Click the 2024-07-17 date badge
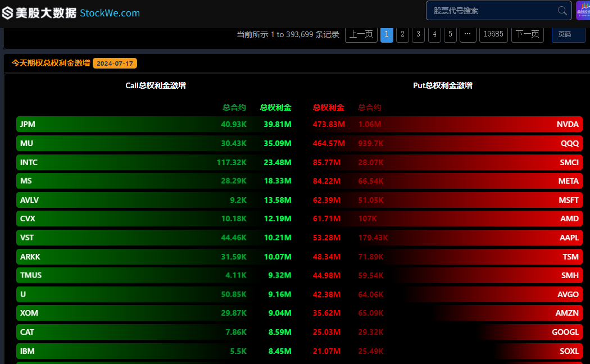This screenshot has width=590, height=364. pyautogui.click(x=115, y=63)
